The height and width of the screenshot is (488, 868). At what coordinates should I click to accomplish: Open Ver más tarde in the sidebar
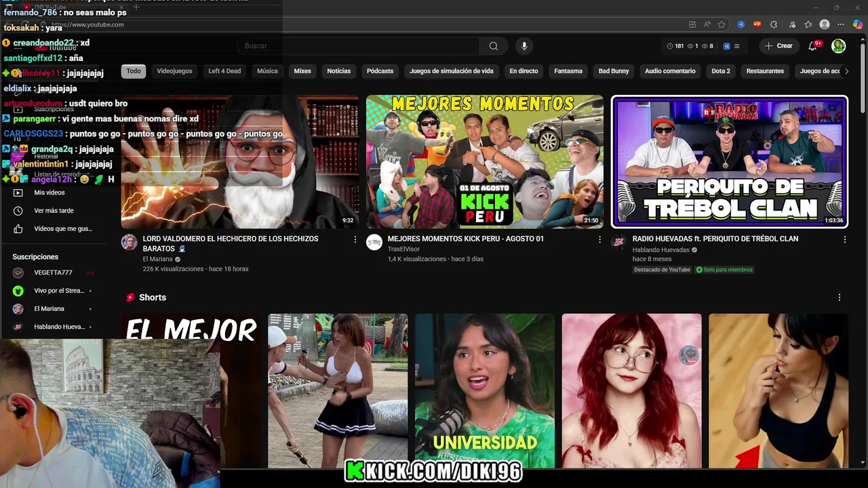(x=53, y=211)
